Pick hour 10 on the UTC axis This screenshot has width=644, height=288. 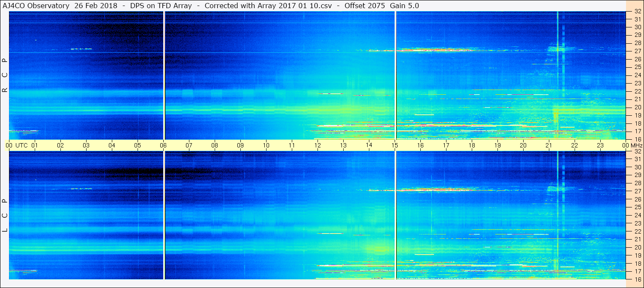pos(266,145)
